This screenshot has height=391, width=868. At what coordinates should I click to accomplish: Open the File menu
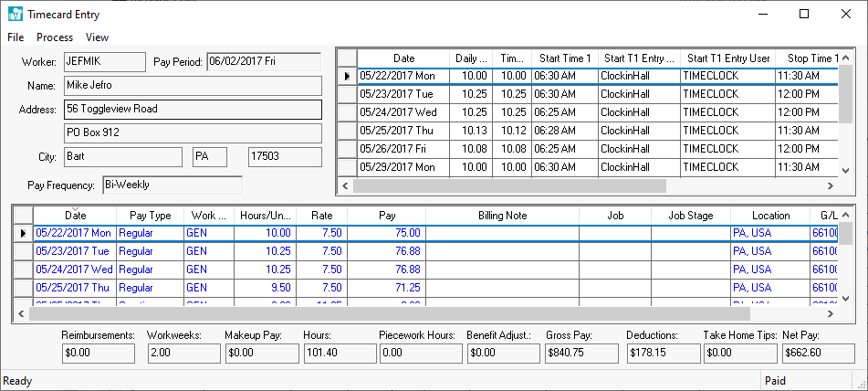pos(16,37)
